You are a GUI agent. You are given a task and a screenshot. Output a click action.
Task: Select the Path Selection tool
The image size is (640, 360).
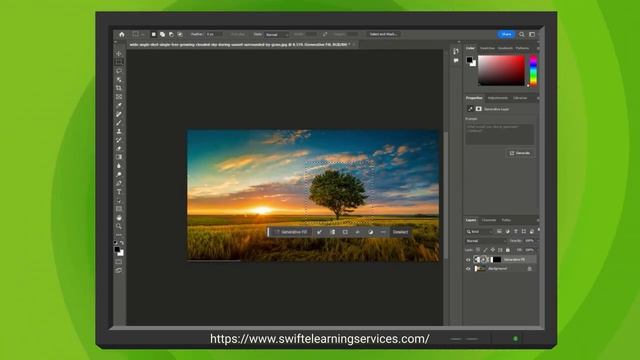pos(119,200)
